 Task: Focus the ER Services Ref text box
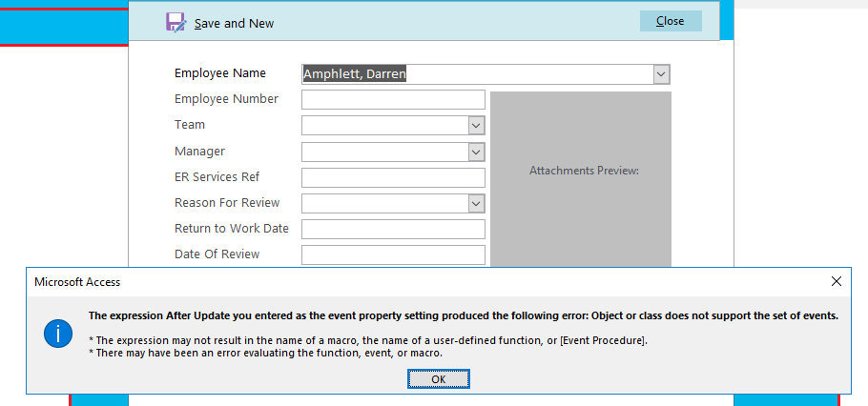[393, 177]
